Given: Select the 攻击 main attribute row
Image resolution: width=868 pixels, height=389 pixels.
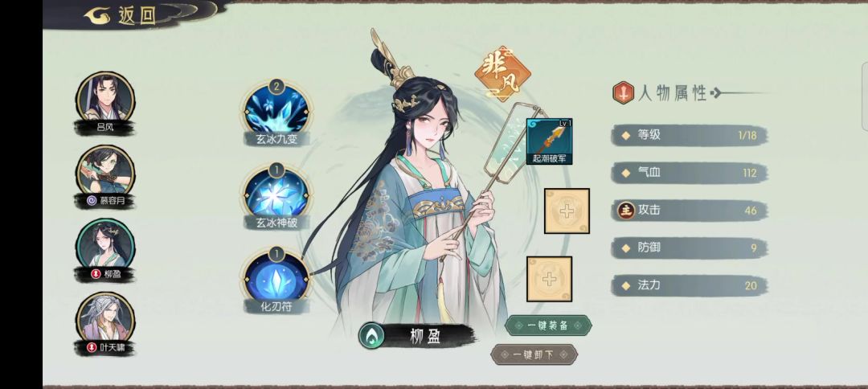Looking at the screenshot, I should (690, 211).
